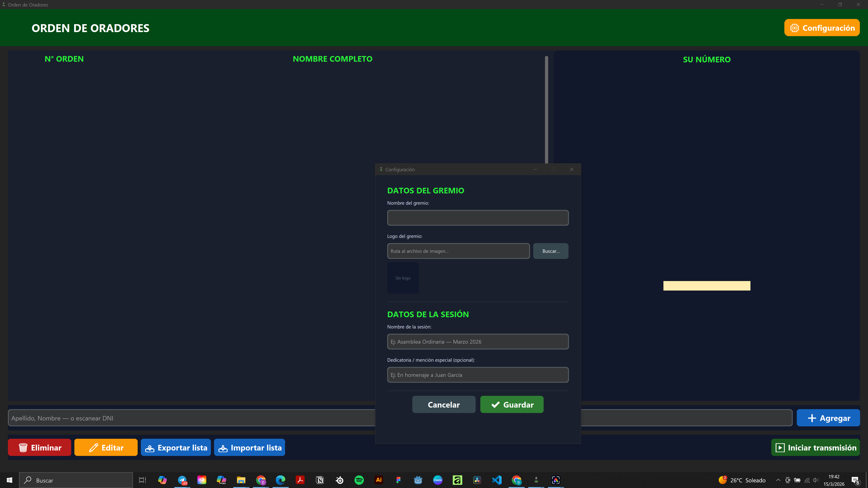
Task: Click Buscar... to browse the logo
Action: tap(551, 251)
